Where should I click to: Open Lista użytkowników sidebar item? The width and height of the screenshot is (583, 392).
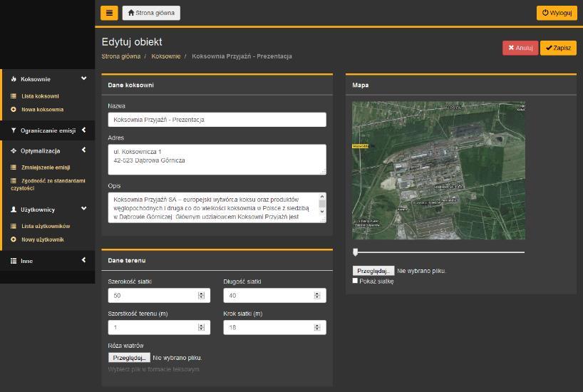46,226
